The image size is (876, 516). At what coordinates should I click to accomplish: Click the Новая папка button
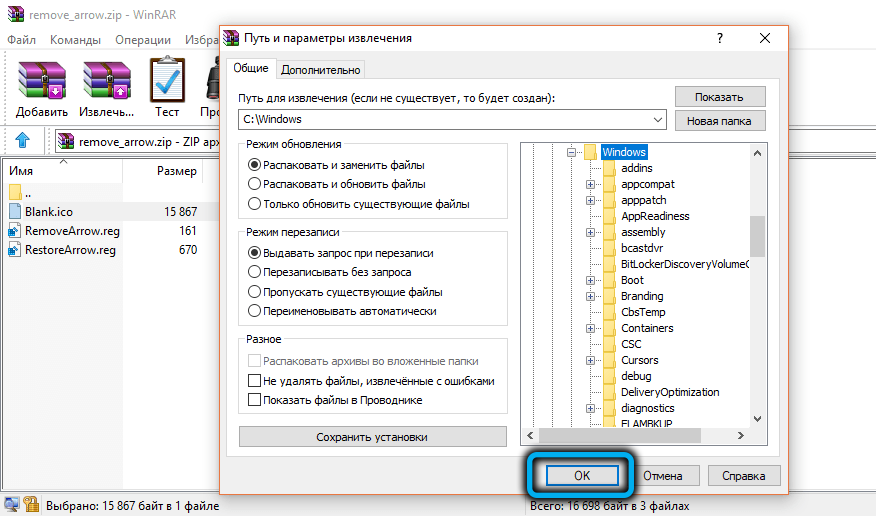(720, 121)
